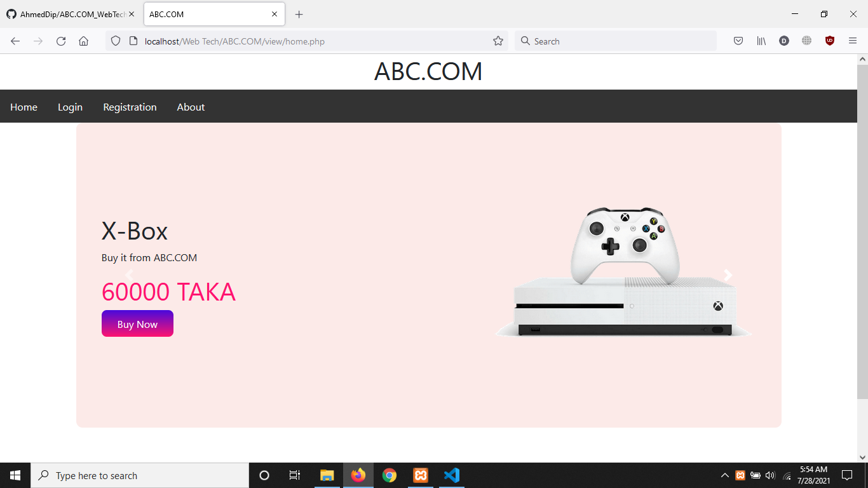
Task: Select the Registration menu item
Action: (x=130, y=107)
